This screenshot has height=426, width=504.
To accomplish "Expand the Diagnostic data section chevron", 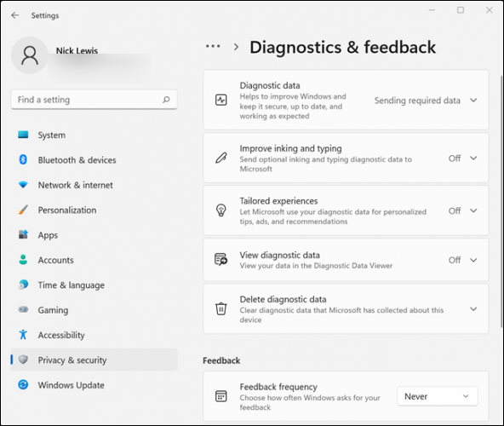I will tap(473, 100).
